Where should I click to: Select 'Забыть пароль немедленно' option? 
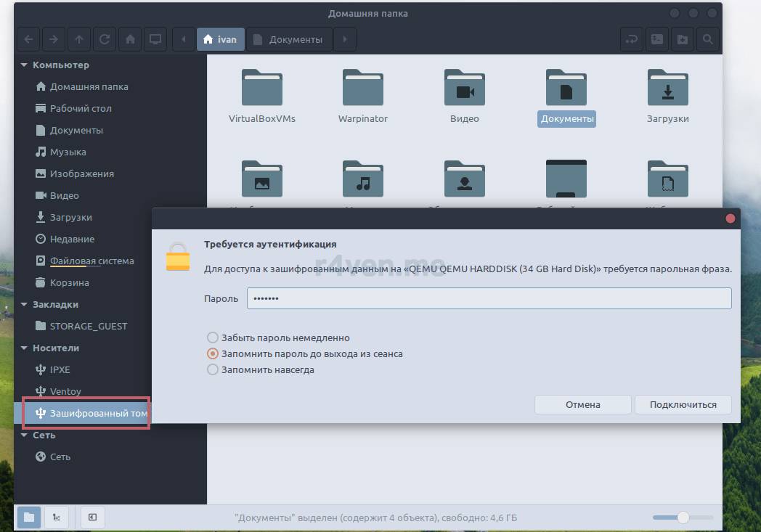[213, 337]
